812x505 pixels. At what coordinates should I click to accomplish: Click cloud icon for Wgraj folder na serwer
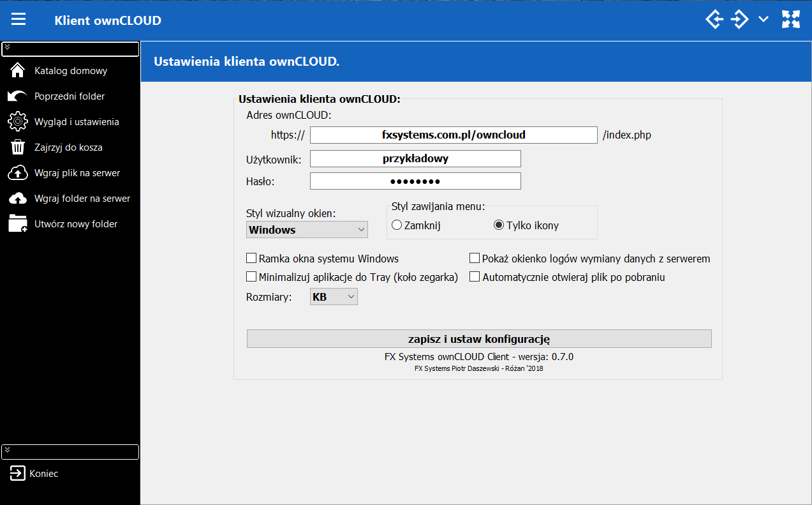pyautogui.click(x=18, y=199)
